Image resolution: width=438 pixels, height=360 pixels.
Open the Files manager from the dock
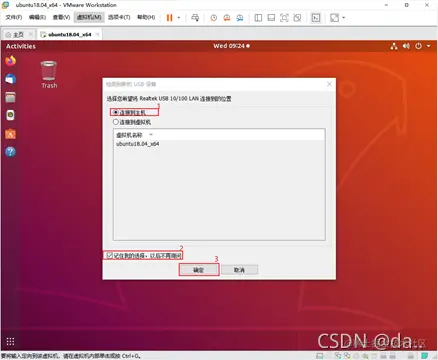11,97
